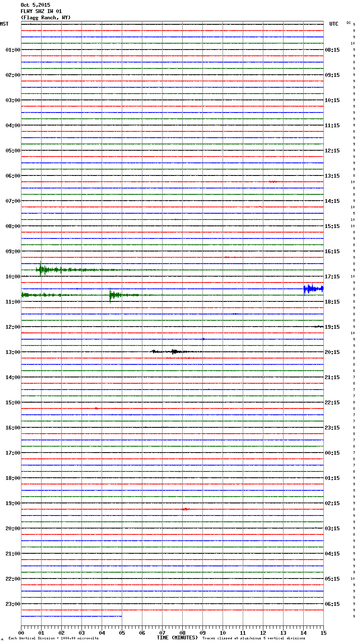Click the station code 'FLWY SHZ IW 01'
The height and width of the screenshot is (644, 357).
(x=41, y=11)
